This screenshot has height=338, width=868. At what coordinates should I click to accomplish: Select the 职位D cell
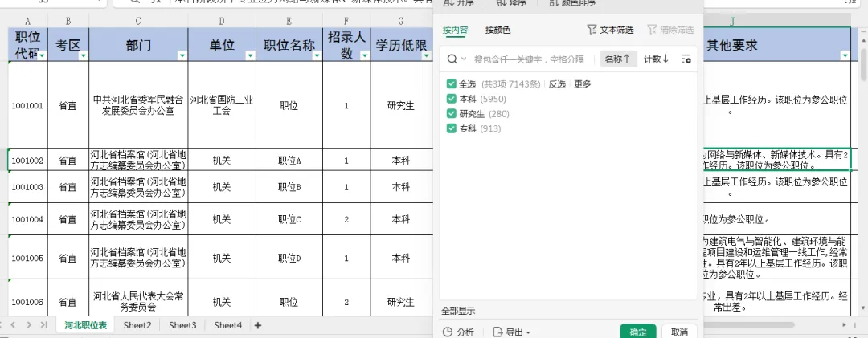point(289,258)
